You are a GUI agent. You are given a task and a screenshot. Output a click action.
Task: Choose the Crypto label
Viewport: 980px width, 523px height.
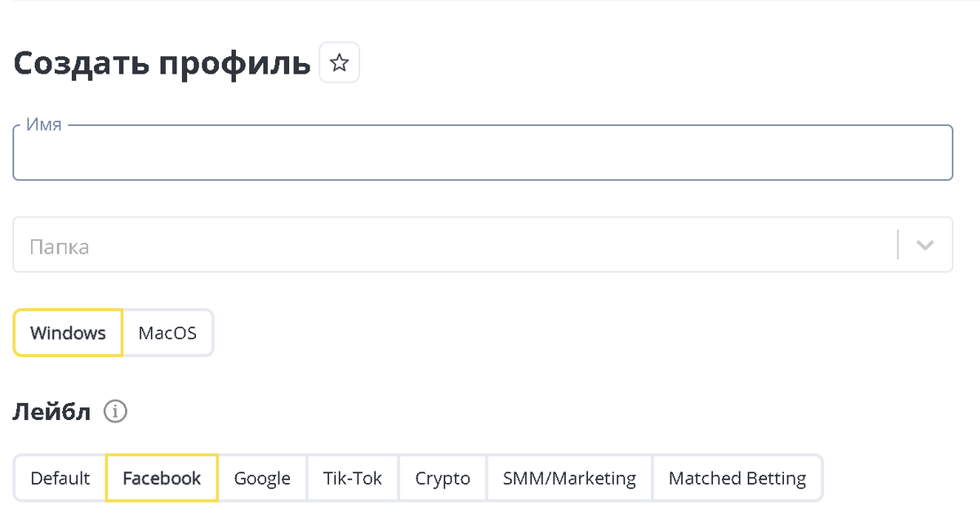point(443,478)
